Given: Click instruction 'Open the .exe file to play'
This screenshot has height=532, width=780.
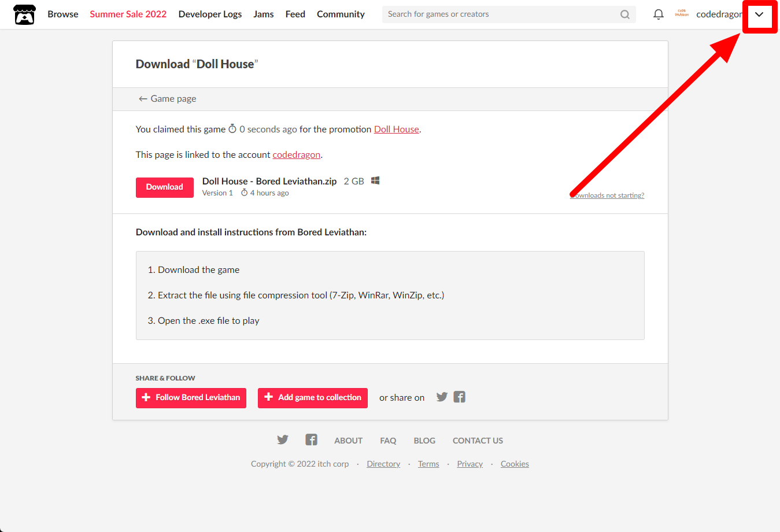Looking at the screenshot, I should (x=204, y=321).
